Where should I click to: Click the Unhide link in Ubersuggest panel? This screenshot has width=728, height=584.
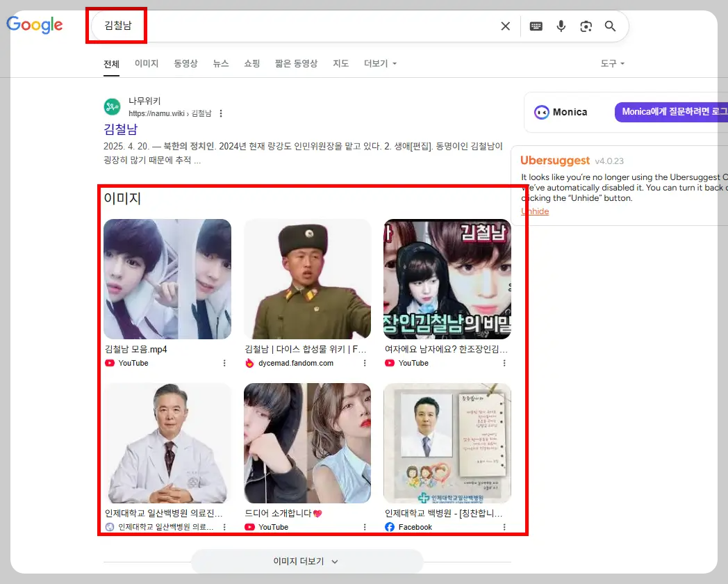(x=534, y=211)
